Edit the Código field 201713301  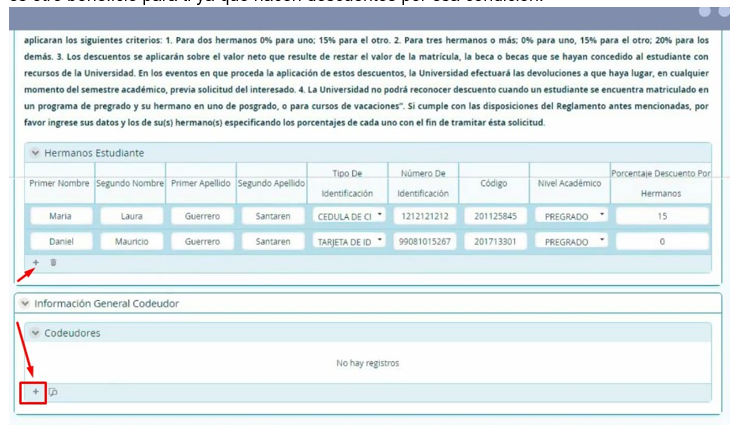click(495, 241)
